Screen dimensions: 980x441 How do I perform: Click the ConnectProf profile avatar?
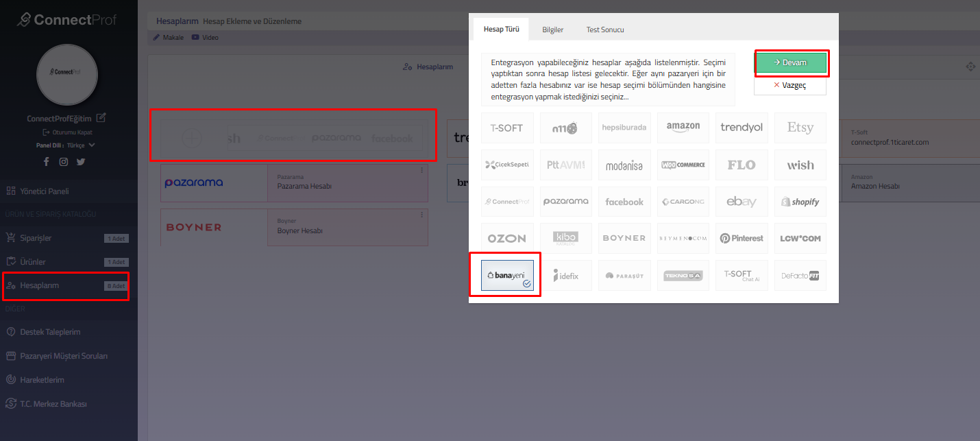67,75
